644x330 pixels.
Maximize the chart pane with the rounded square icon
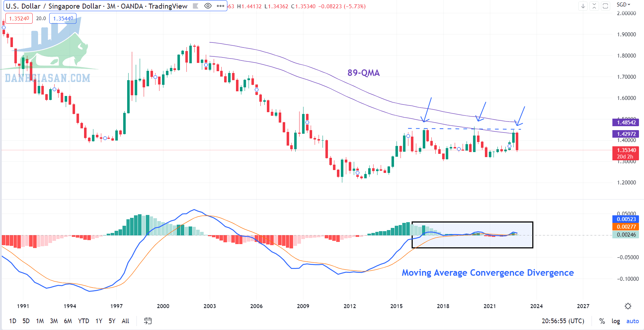(x=605, y=6)
